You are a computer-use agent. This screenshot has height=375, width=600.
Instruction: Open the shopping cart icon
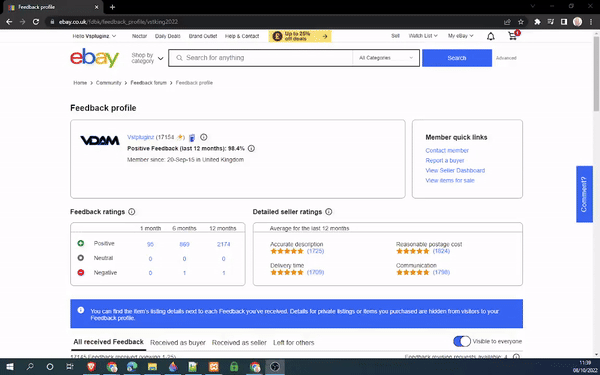click(x=513, y=36)
